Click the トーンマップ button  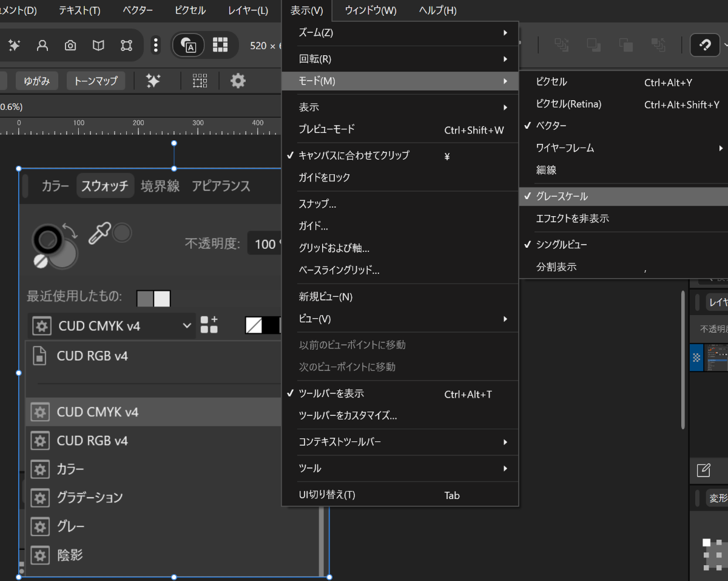pos(96,81)
